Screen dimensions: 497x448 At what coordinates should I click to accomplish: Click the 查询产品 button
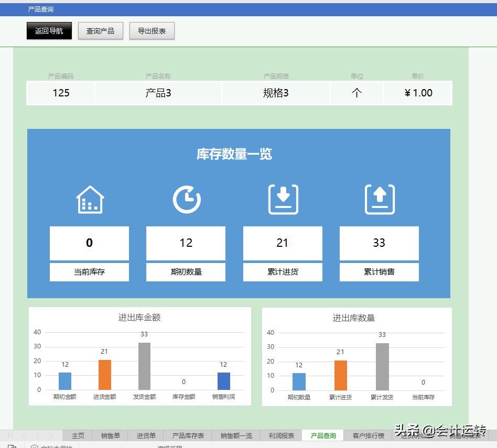pos(101,31)
